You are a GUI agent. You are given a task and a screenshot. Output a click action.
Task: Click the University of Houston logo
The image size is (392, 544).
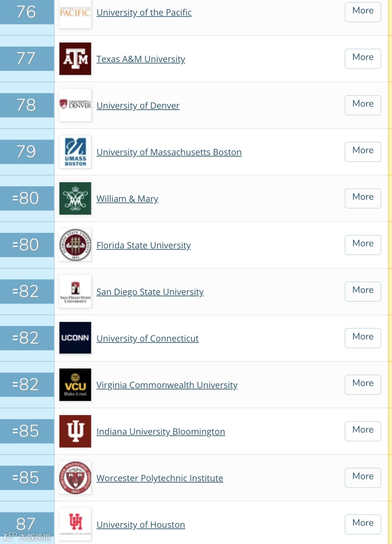75,524
